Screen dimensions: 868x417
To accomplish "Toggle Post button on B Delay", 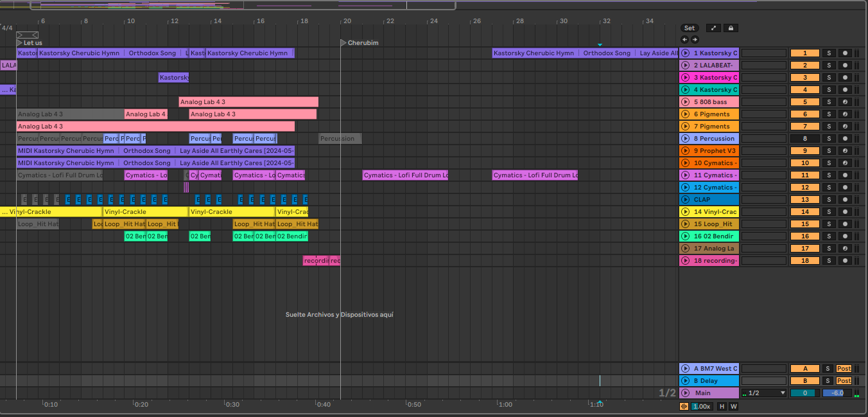I will tap(844, 381).
